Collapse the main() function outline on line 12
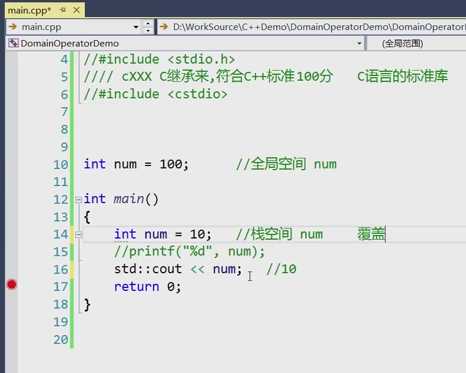 click(x=78, y=200)
